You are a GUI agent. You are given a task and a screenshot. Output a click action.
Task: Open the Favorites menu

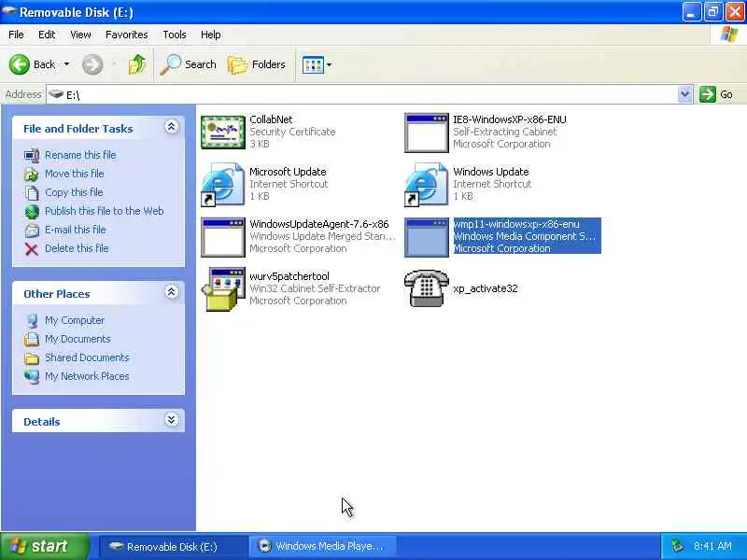click(x=127, y=35)
